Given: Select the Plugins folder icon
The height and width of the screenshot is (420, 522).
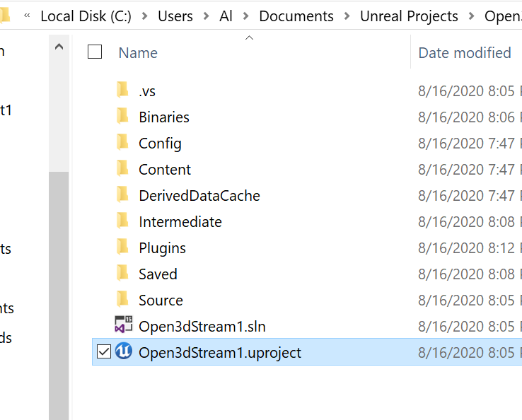Looking at the screenshot, I should click(x=122, y=247).
